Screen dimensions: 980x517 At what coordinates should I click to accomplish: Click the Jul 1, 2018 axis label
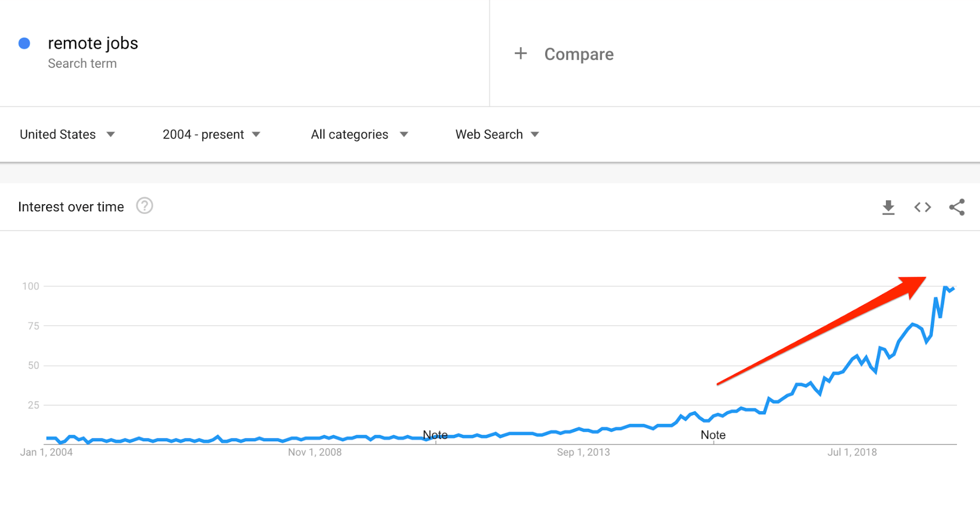pyautogui.click(x=852, y=453)
